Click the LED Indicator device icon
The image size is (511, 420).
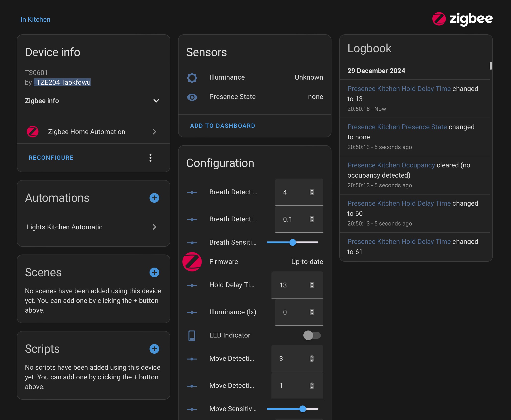[192, 336]
